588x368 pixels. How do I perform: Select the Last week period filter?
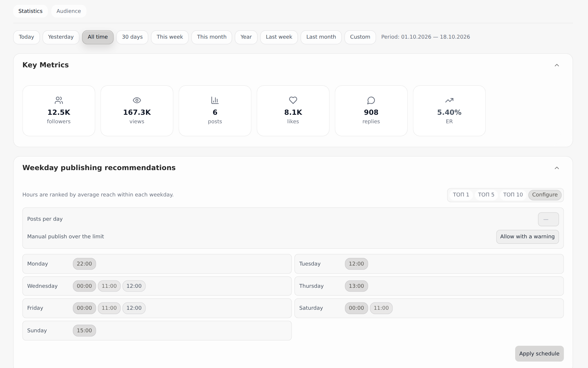coord(279,37)
